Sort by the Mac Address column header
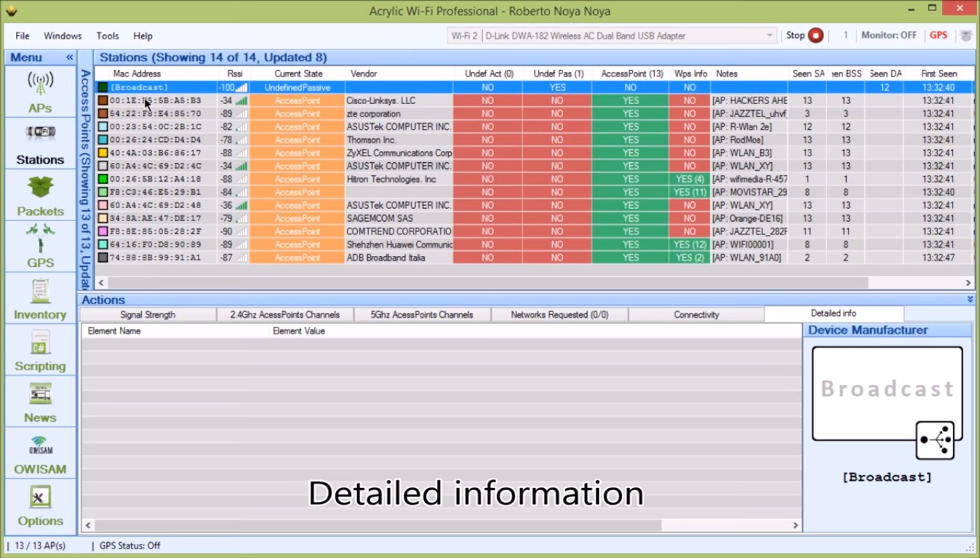Viewport: 980px width, 558px height. click(x=137, y=73)
